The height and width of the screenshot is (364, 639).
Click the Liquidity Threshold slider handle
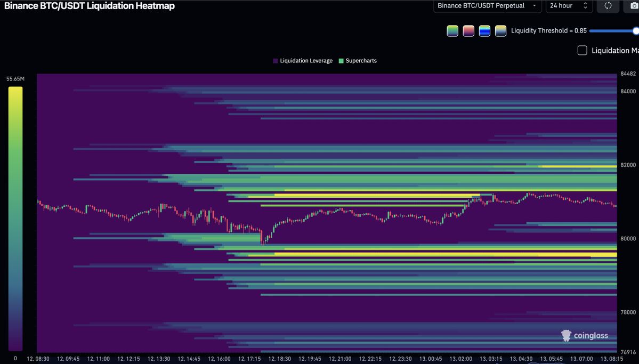point(636,31)
